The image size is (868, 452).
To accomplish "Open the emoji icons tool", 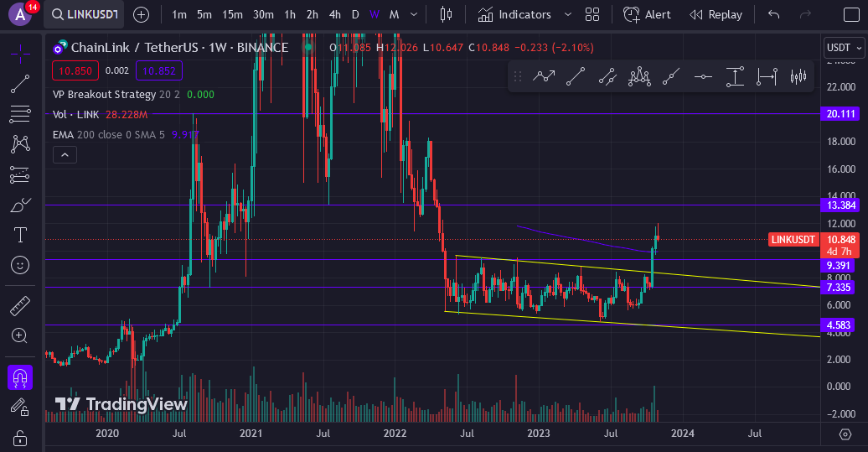I will click(20, 265).
